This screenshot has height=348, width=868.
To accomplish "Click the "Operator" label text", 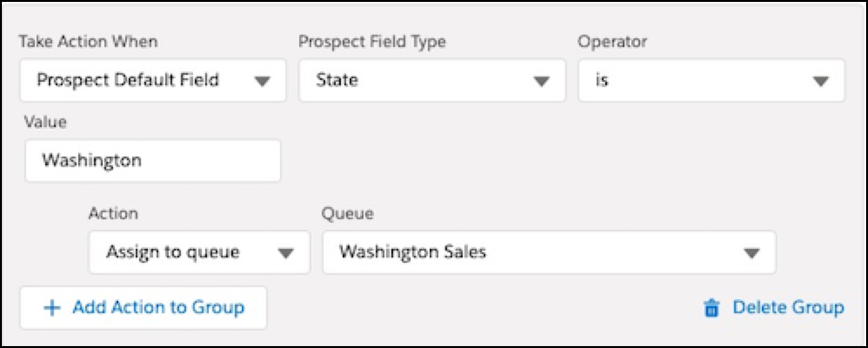I will tap(612, 42).
